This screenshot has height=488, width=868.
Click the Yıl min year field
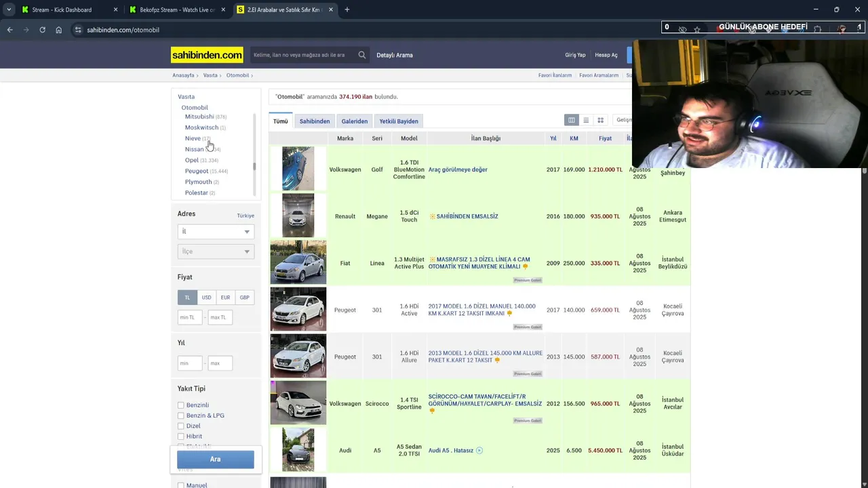[190, 363]
